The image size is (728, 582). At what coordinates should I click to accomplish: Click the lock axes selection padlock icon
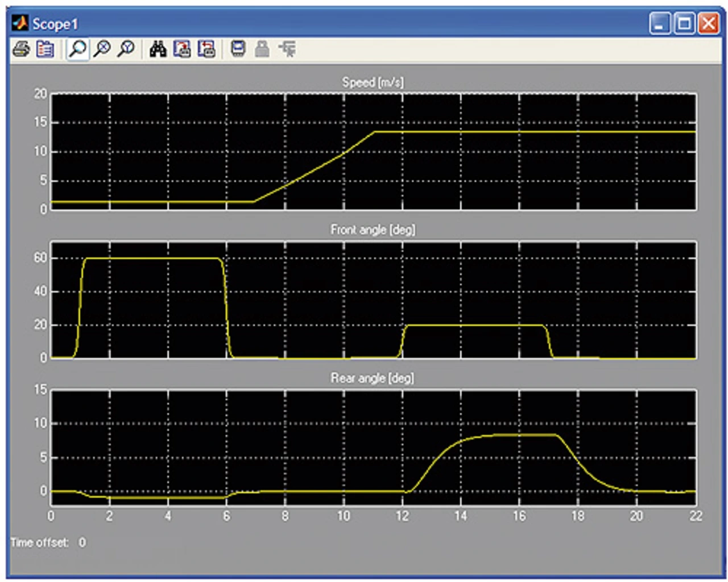tap(262, 49)
